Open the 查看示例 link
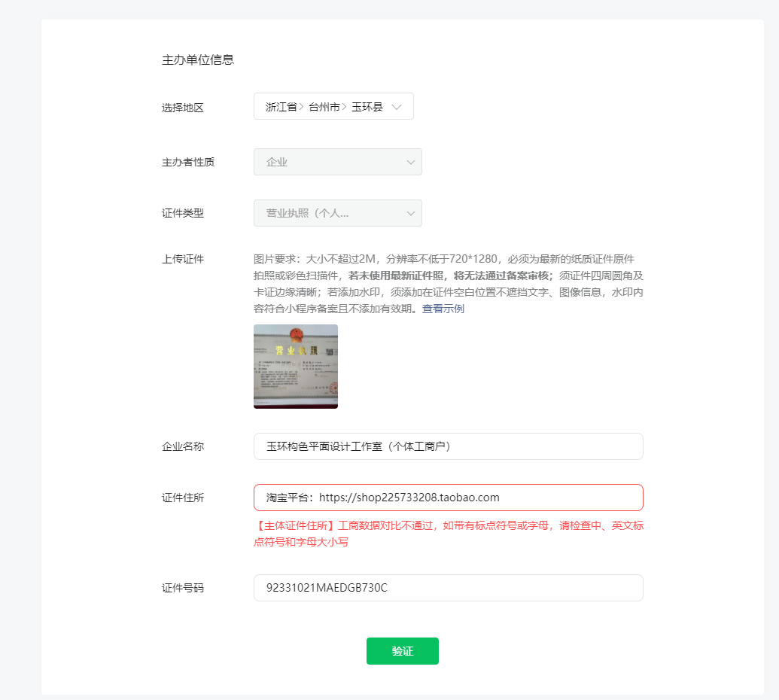Screen dimensions: 779x700 click(443, 309)
